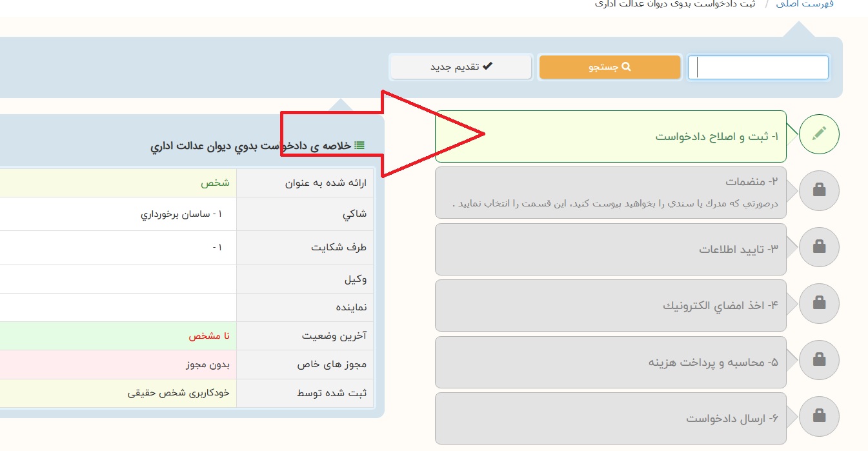Screen dimensions: 868x451
Task: Click the آخرين وضعيت row label
Action: pyautogui.click(x=334, y=336)
